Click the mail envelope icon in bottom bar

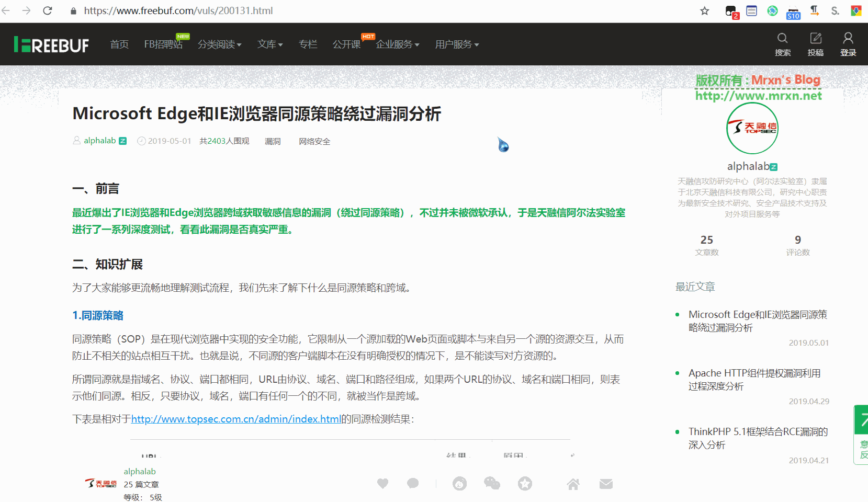click(606, 484)
